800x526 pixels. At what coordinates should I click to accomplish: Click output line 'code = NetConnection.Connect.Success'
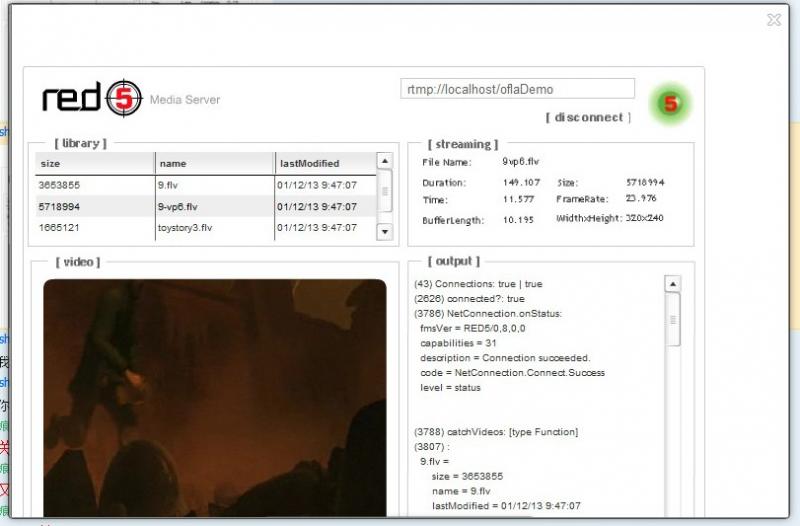click(x=512, y=372)
